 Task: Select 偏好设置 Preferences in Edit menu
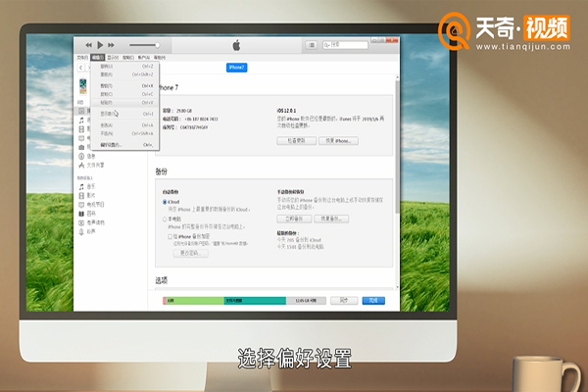tap(125, 145)
